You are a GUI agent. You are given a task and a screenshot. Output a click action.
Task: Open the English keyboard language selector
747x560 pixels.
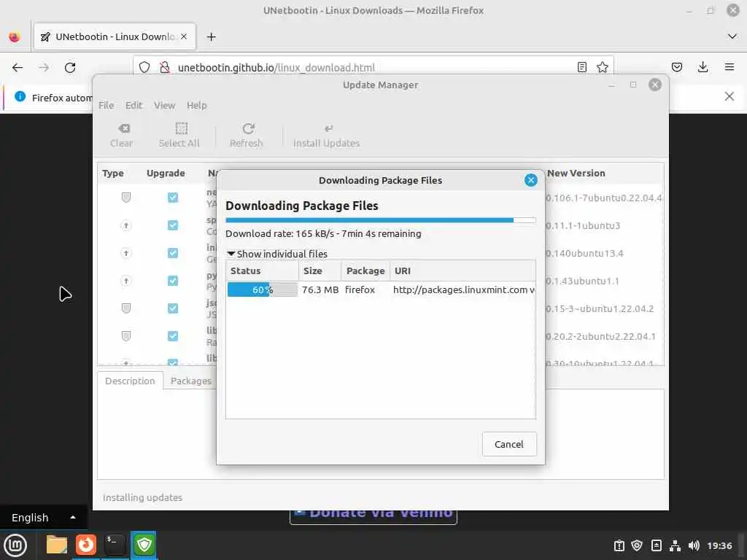43,518
